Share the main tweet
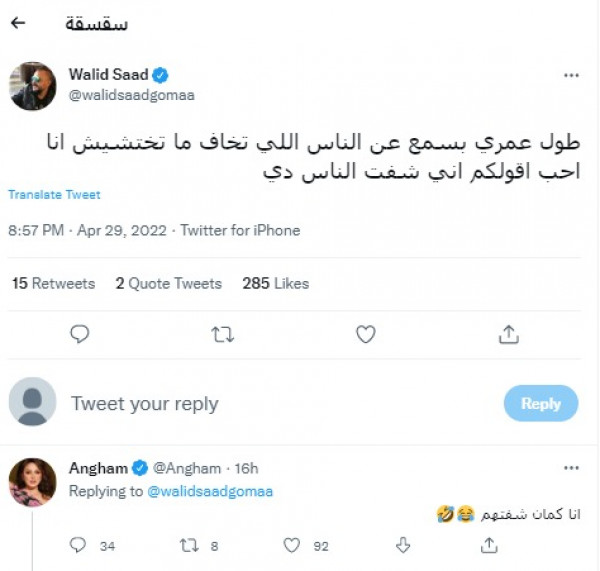 pos(508,334)
